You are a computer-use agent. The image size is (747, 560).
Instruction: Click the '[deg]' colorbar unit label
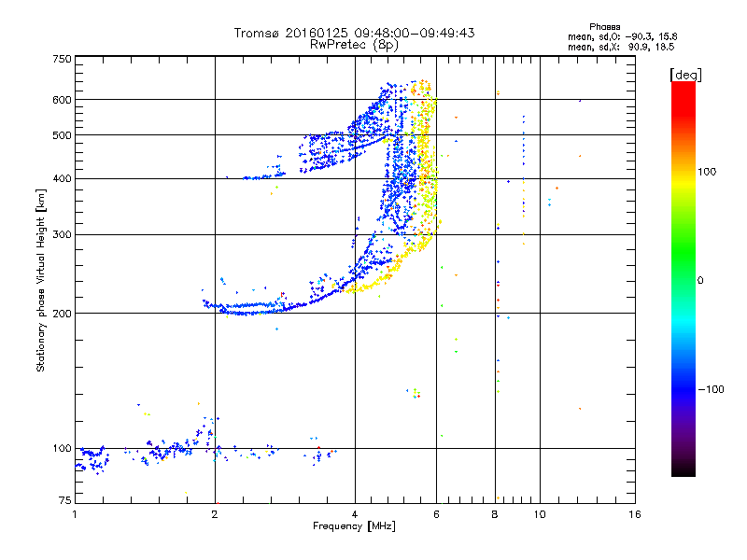coord(685,75)
